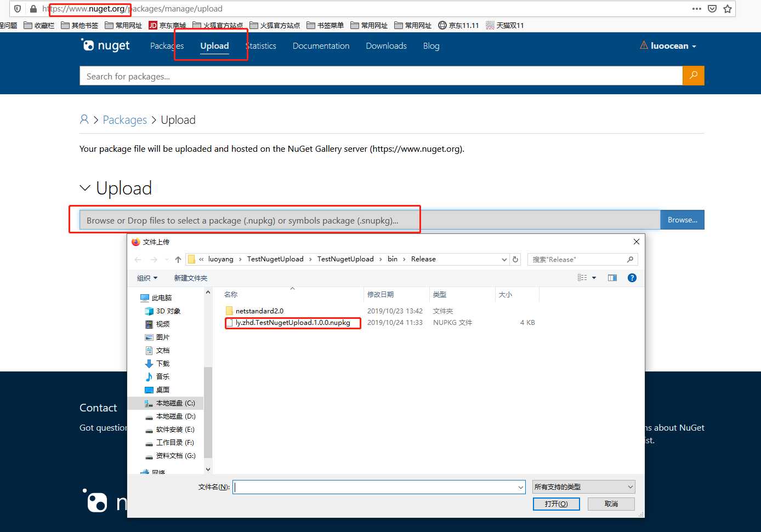This screenshot has height=532, width=761.
Task: Open the luoocean account dropdown
Action: [x=668, y=45]
